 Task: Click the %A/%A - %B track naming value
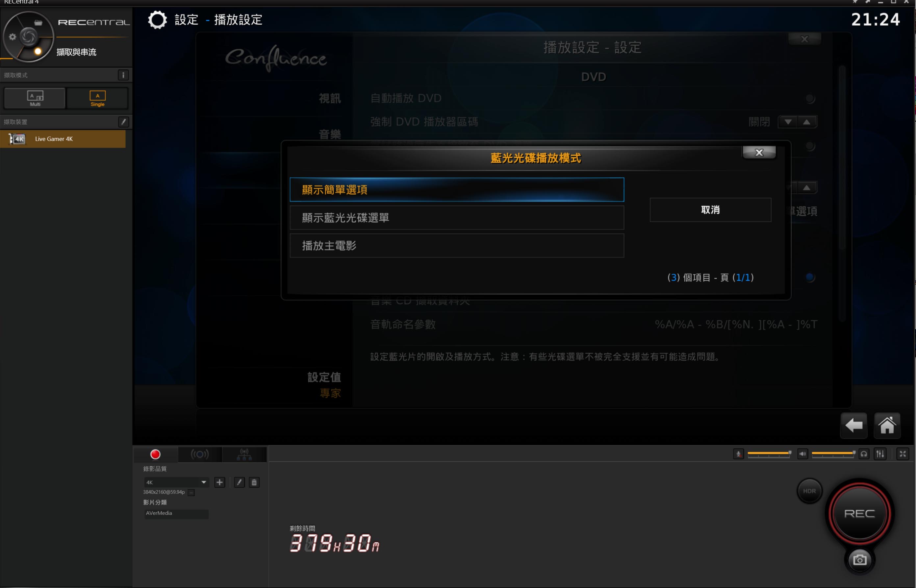(x=736, y=325)
